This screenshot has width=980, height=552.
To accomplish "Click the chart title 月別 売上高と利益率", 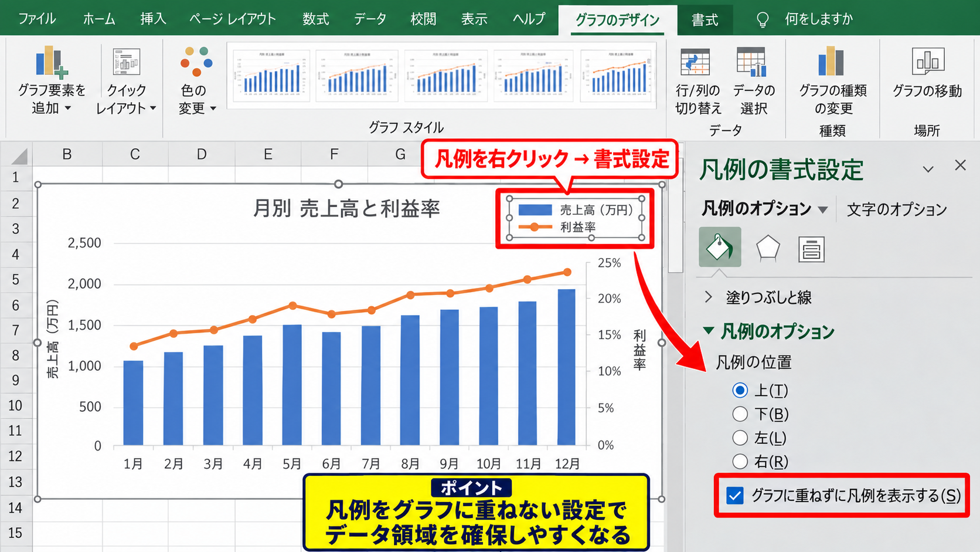I will coord(346,209).
